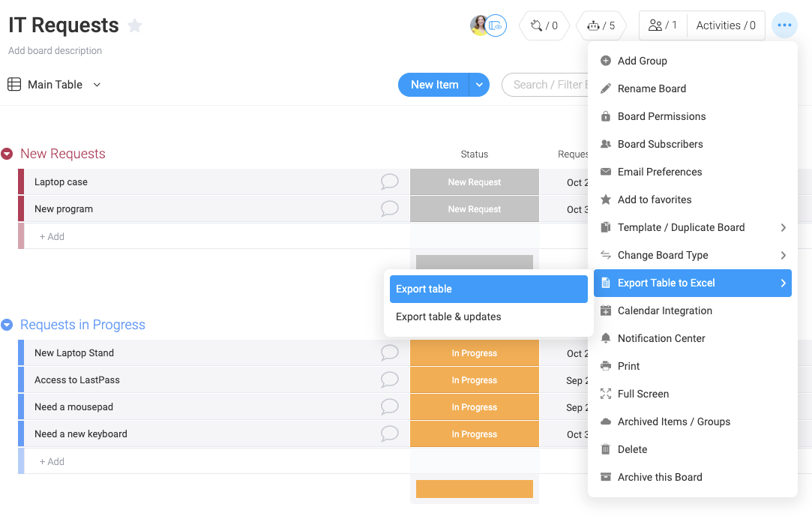Click the user avatar photo

478,25
